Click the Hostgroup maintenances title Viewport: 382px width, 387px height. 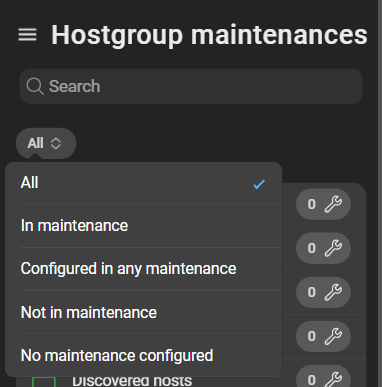(x=209, y=35)
